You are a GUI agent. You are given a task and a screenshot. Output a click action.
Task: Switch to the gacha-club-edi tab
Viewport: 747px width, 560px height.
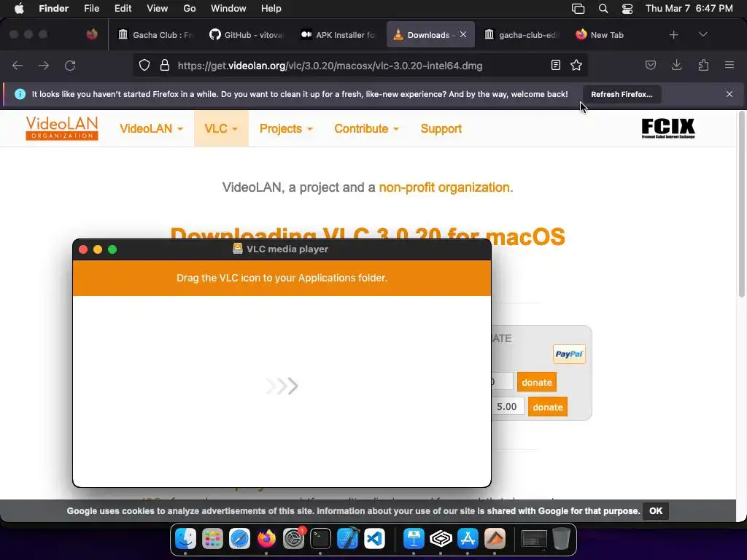tap(522, 35)
